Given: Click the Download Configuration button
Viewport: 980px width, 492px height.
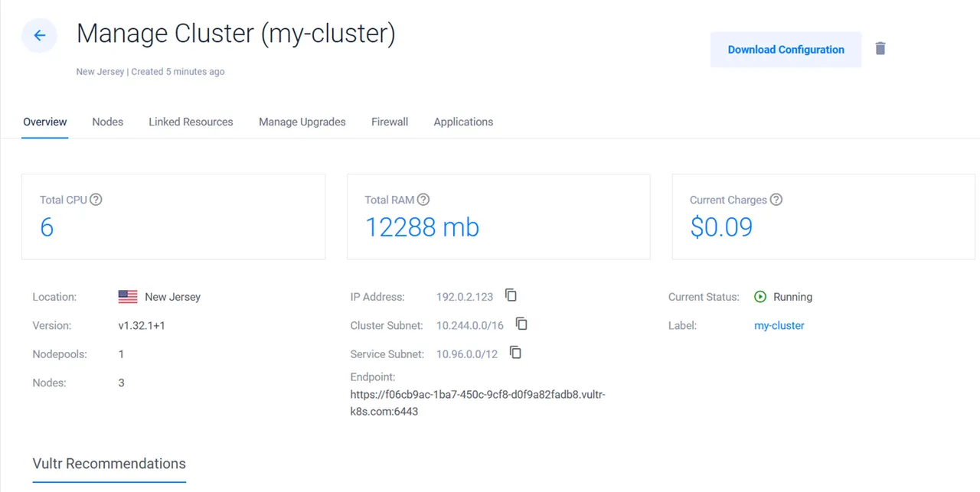Looking at the screenshot, I should (x=786, y=50).
